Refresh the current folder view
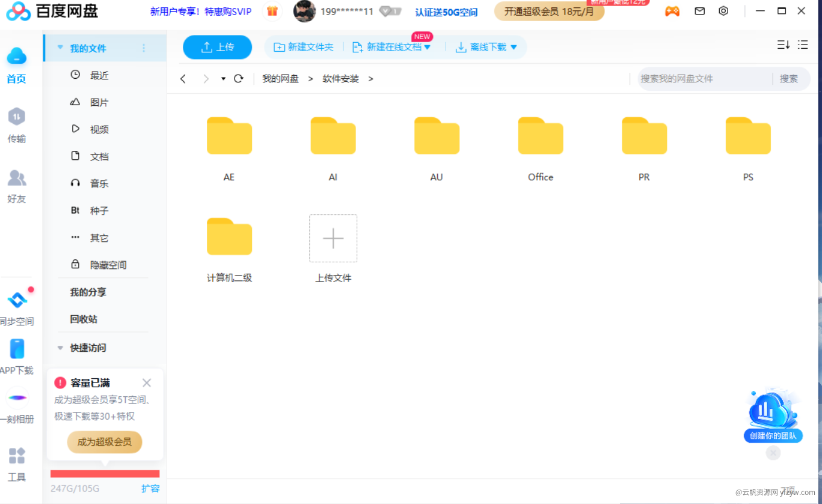Viewport: 822px width, 504px height. [x=239, y=79]
